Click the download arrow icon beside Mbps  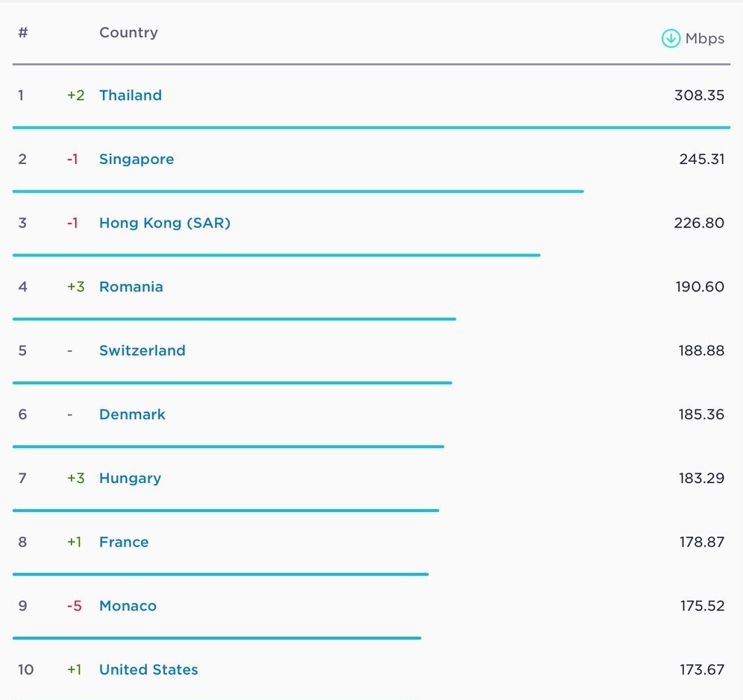tap(671, 39)
